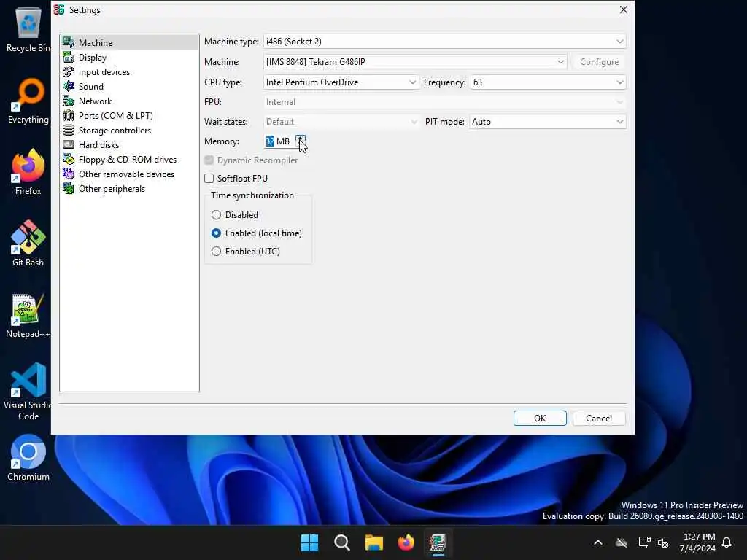747x560 pixels.
Task: Close the Settings dialog
Action: 623,9
